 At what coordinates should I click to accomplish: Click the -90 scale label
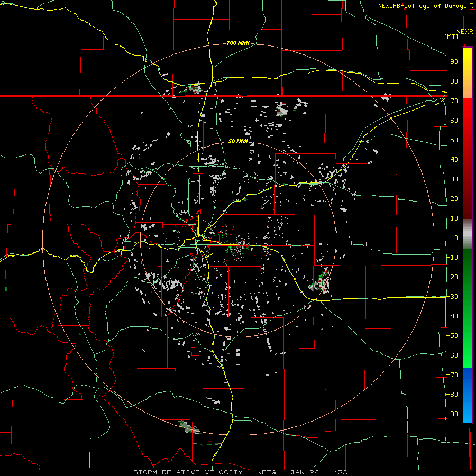coord(452,414)
